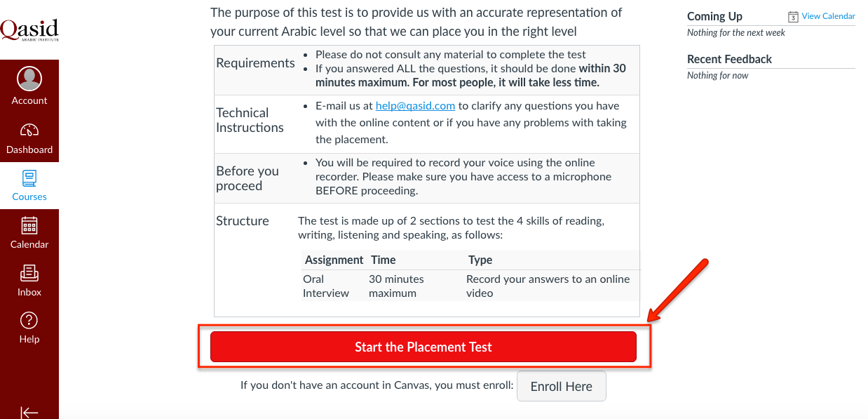Collapse the navigation with the arrow icon
Viewport: 868px width, 419px height.
29,412
